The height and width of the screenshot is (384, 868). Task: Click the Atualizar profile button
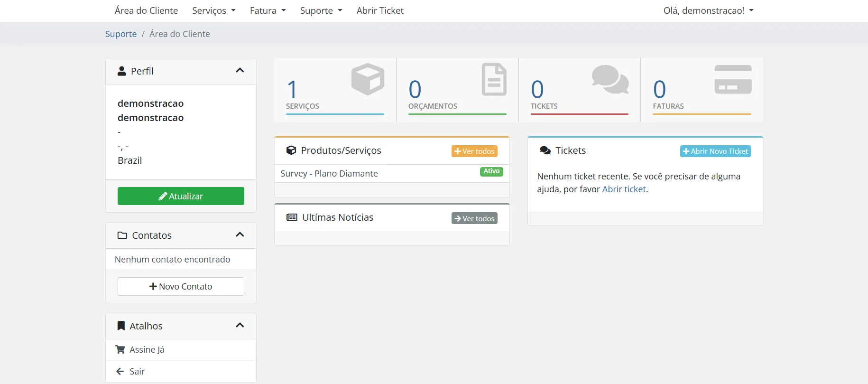tap(181, 196)
